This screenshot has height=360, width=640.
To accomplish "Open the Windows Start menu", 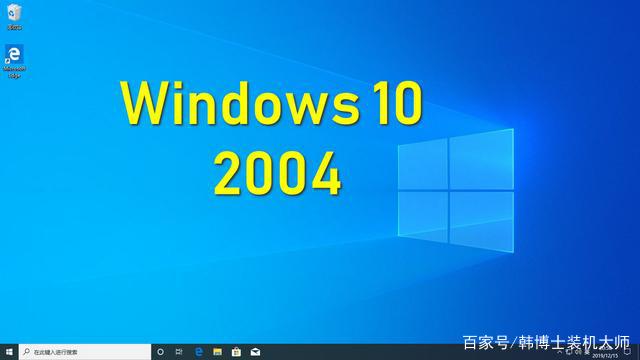I will (9, 352).
